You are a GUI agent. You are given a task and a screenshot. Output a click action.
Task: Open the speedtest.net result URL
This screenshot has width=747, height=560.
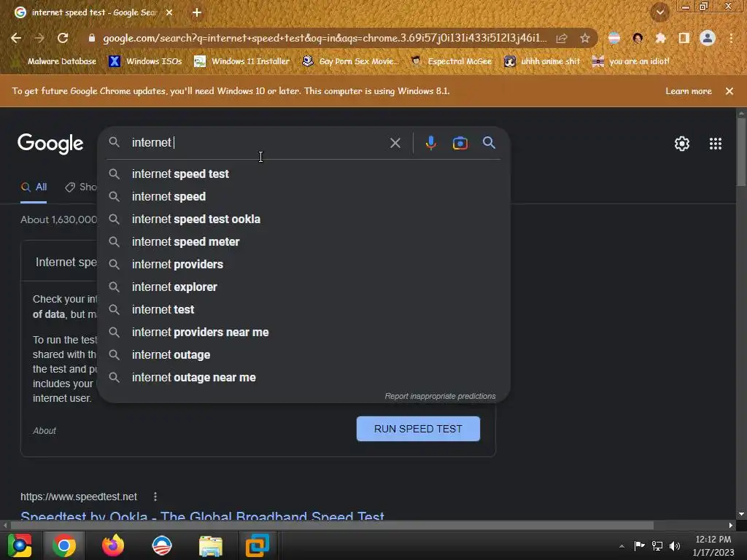pyautogui.click(x=79, y=497)
